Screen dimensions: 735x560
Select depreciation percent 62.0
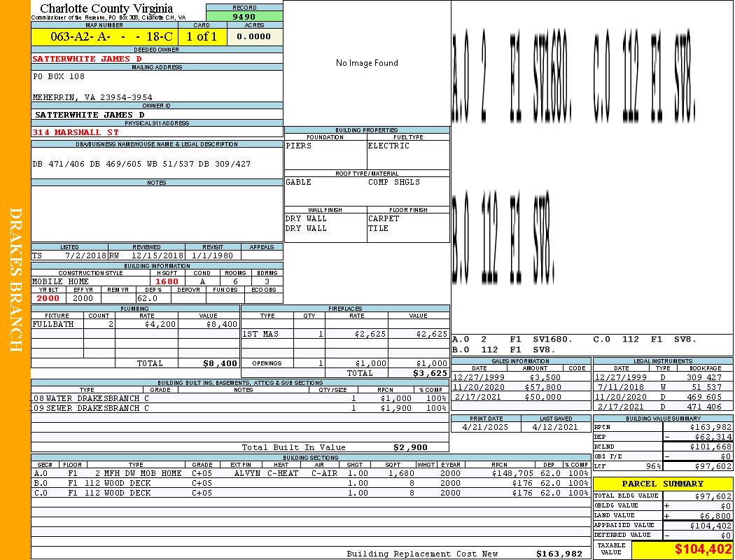tap(147, 298)
